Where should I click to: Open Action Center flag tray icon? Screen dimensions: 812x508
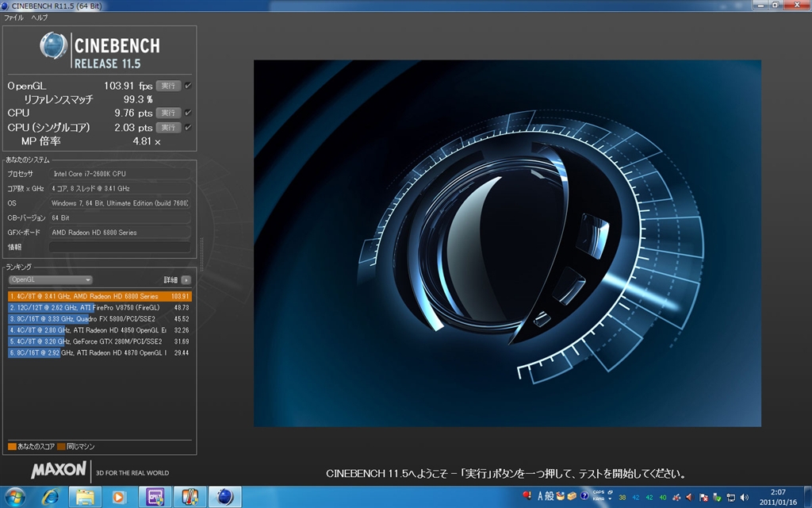[703, 498]
